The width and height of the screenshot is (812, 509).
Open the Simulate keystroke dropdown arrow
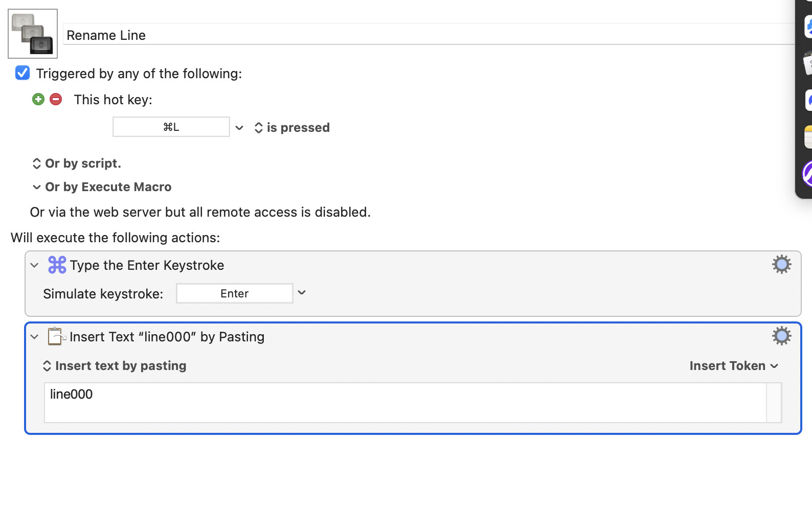(302, 293)
